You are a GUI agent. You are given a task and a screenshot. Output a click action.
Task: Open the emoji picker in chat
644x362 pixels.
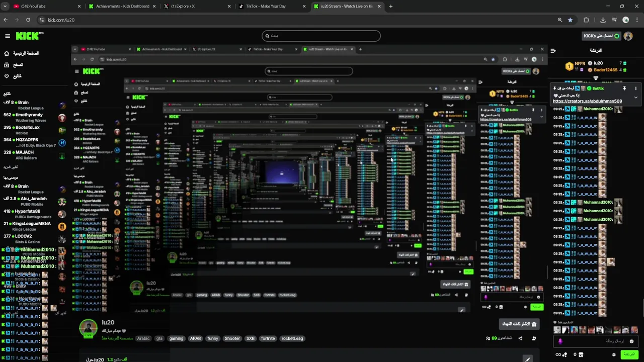(631, 341)
